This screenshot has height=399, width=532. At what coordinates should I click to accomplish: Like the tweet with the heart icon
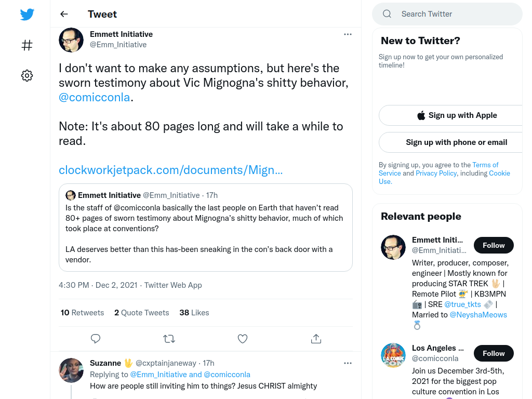[243, 339]
